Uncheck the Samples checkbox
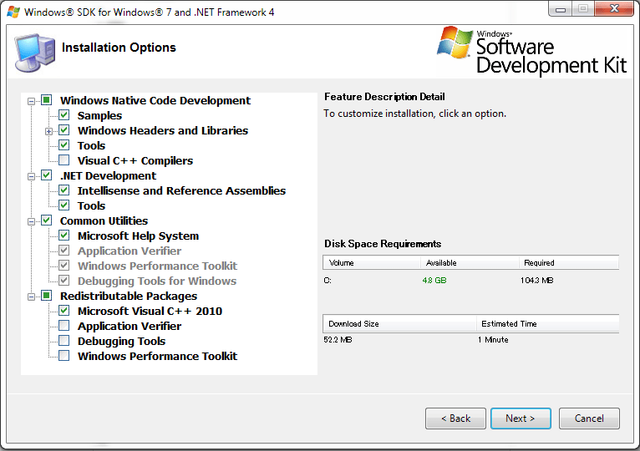The height and width of the screenshot is (451, 640). point(64,115)
